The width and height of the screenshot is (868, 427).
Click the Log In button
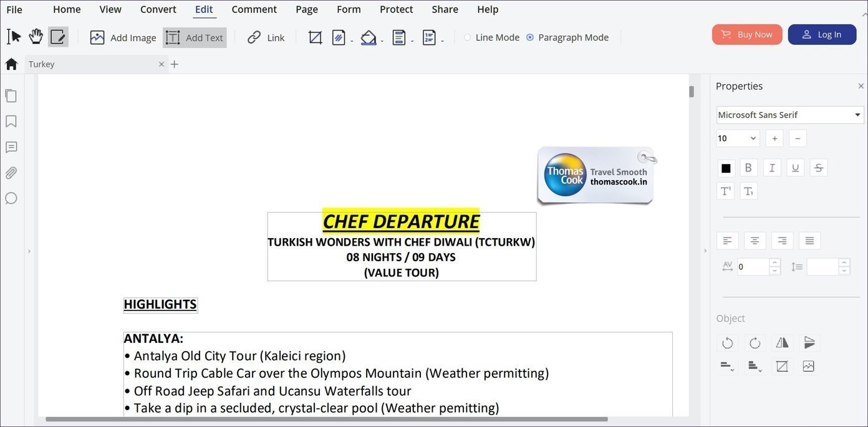click(x=822, y=34)
